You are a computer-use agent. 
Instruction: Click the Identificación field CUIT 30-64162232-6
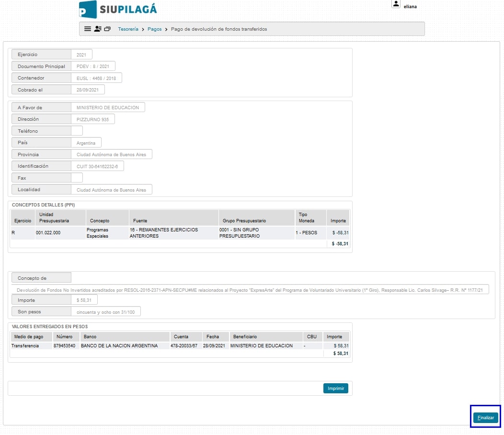pyautogui.click(x=97, y=166)
